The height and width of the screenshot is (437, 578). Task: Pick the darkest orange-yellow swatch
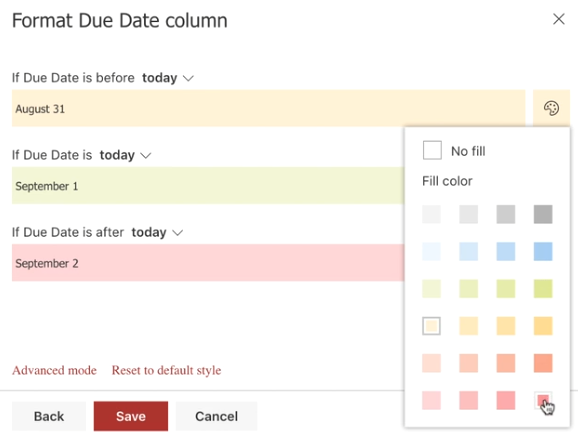pyautogui.click(x=543, y=326)
